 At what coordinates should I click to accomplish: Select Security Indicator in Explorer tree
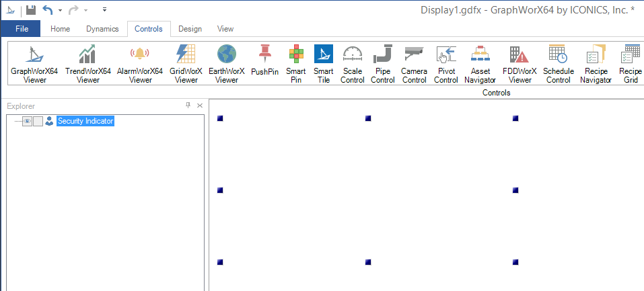point(85,121)
